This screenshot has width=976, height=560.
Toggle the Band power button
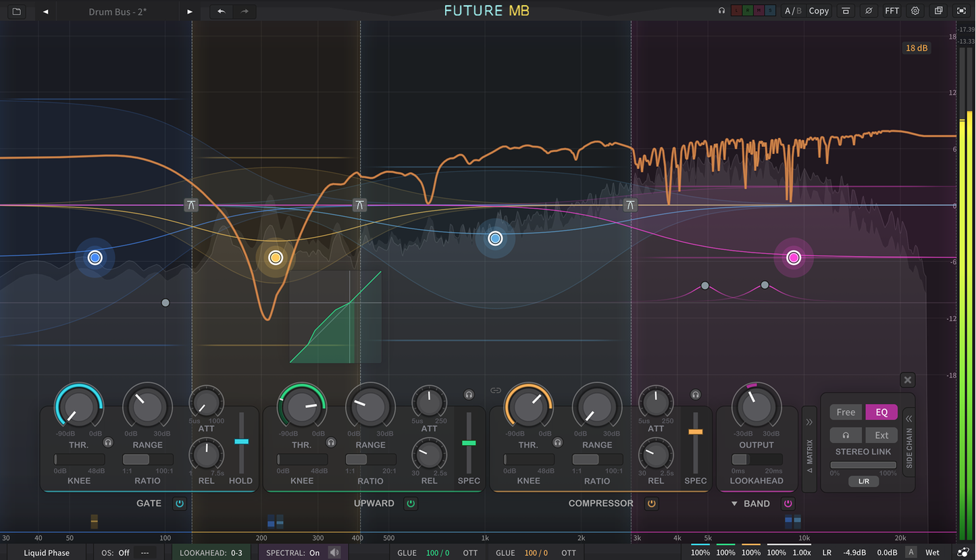788,503
